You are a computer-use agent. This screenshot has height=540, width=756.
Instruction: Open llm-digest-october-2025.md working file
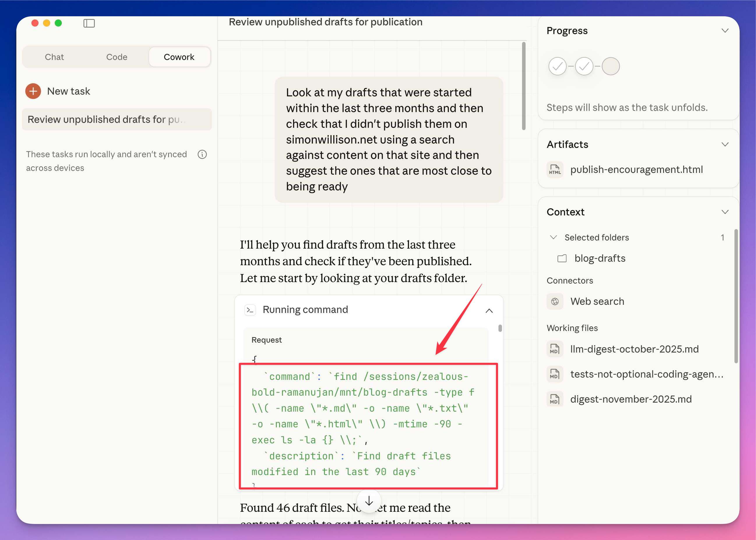click(634, 349)
